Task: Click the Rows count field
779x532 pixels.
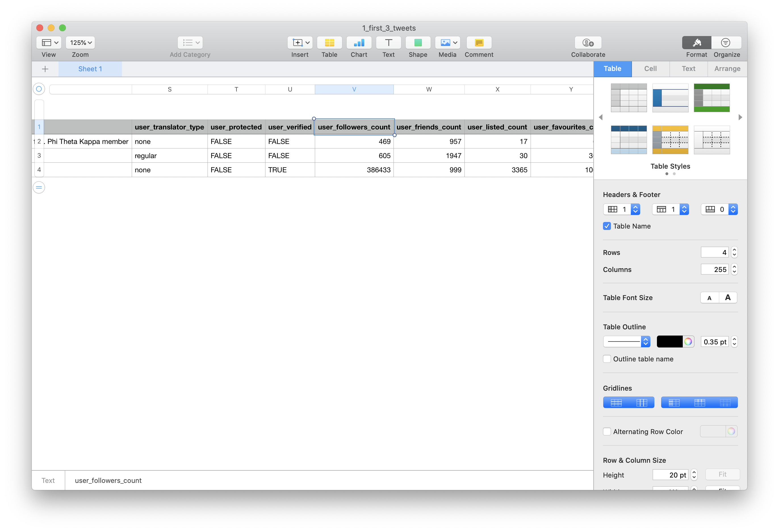Action: (715, 252)
